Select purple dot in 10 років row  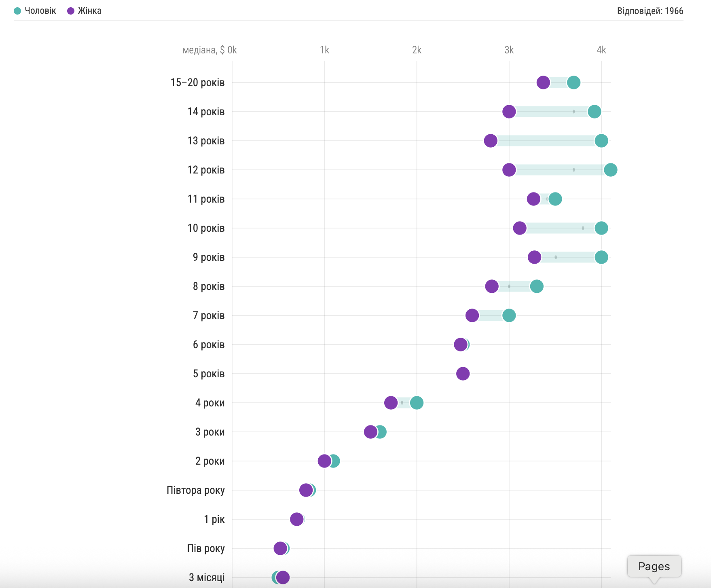520,228
